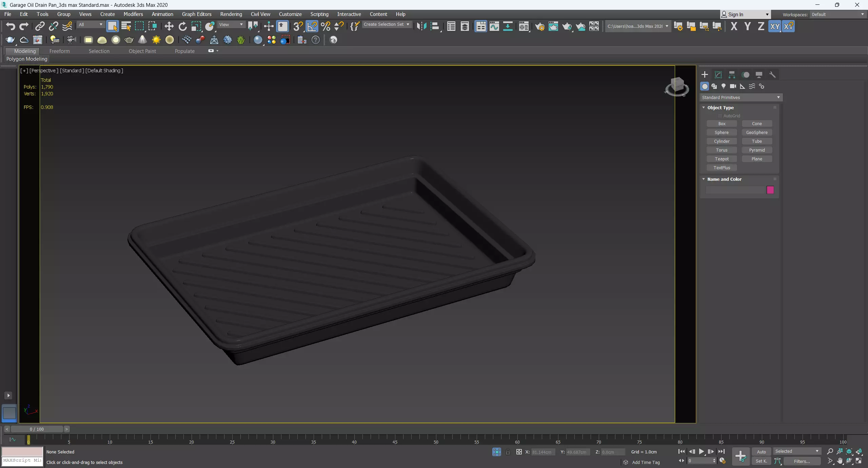This screenshot has height=468, width=868.
Task: Switch to Shapes category in Create panel
Action: (x=714, y=86)
